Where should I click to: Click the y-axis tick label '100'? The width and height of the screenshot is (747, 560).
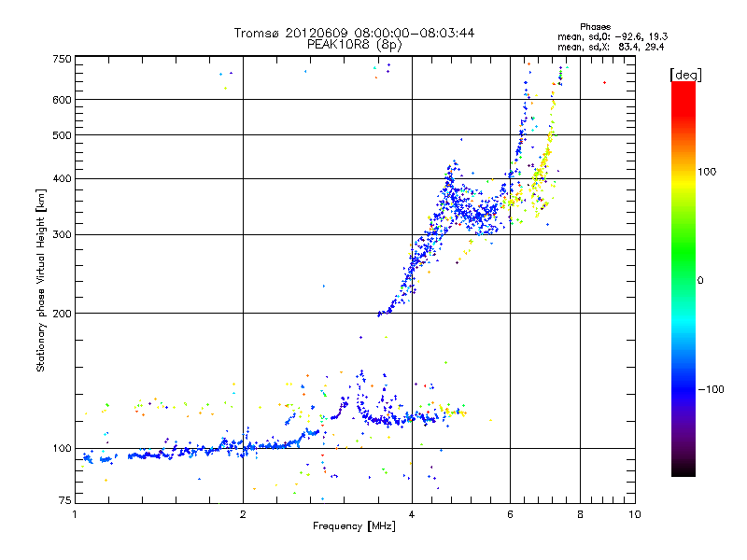pos(63,448)
